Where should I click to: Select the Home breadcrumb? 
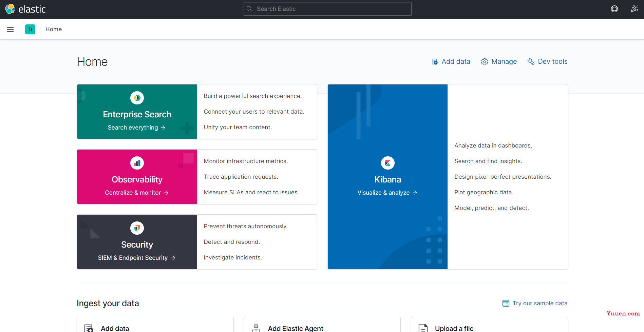pyautogui.click(x=54, y=29)
